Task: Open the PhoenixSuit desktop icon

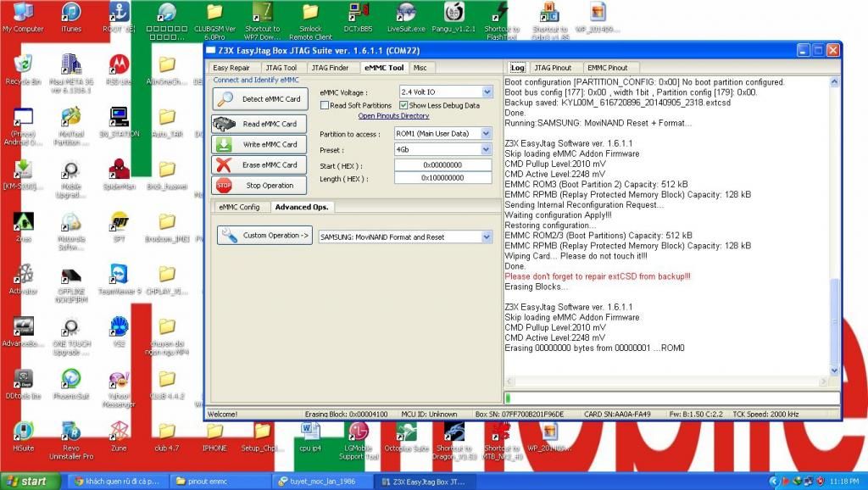Action: point(71,384)
